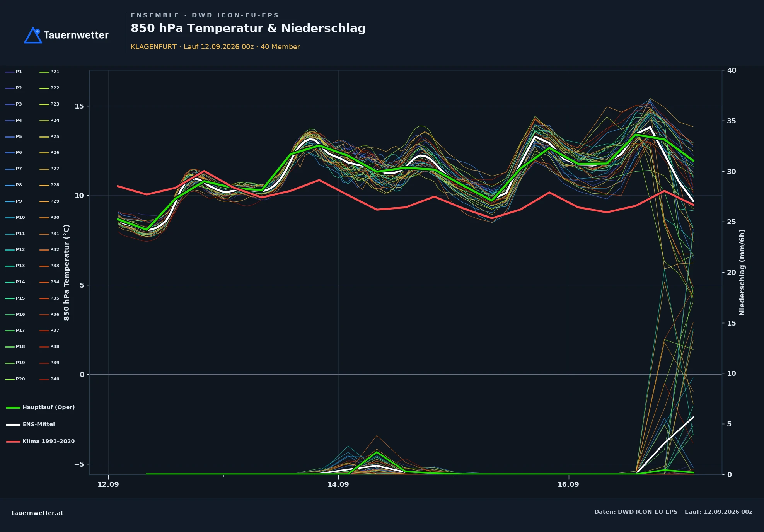The image size is (764, 532).
Task: Select the P35 legend entry
Action: pyautogui.click(x=49, y=298)
